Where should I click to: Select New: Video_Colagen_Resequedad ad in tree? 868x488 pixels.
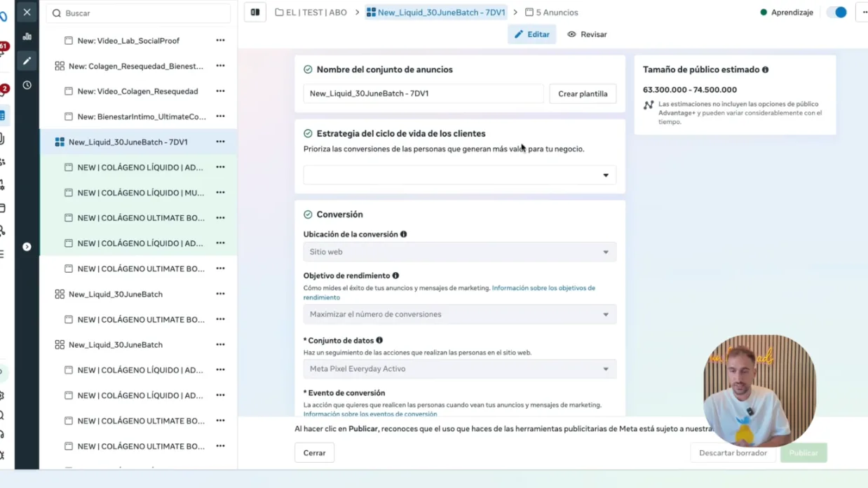137,91
